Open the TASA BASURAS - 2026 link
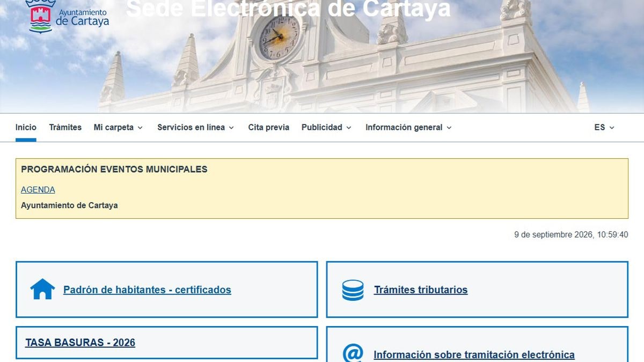The image size is (644, 362). pos(80,342)
